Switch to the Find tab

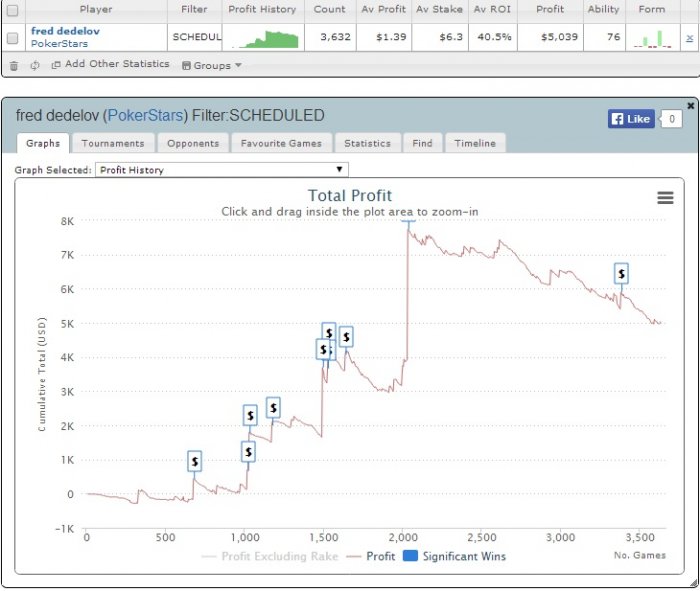tap(422, 143)
